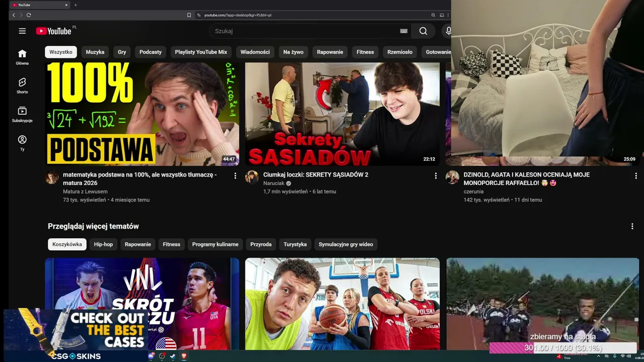
Task: Click the 22:12 duration badge
Action: click(x=429, y=159)
